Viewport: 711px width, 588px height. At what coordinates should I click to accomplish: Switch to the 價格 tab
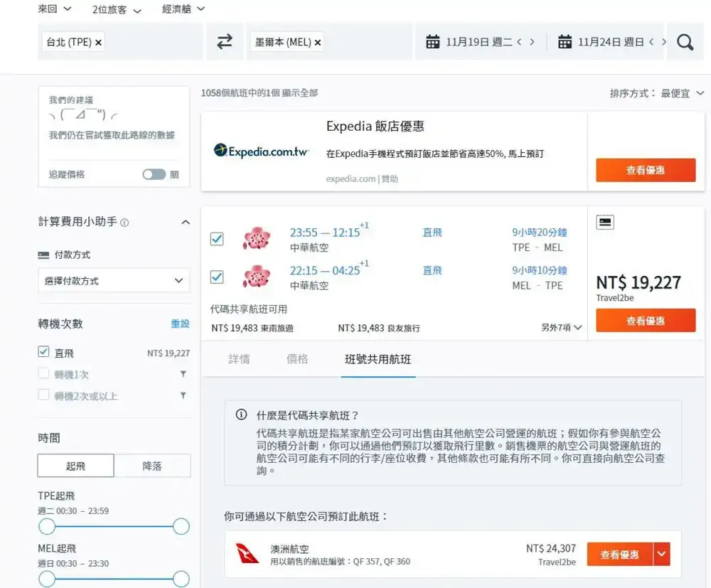pyautogui.click(x=297, y=359)
